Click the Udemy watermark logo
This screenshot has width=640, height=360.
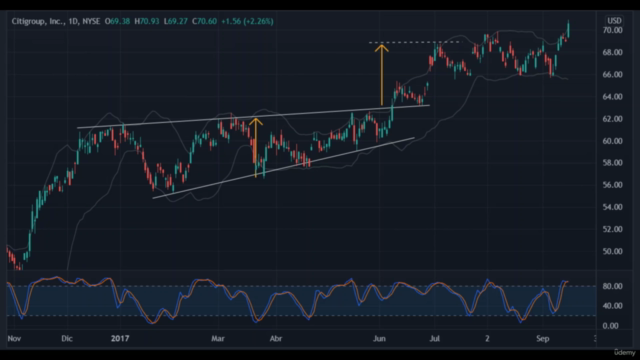[x=624, y=352]
